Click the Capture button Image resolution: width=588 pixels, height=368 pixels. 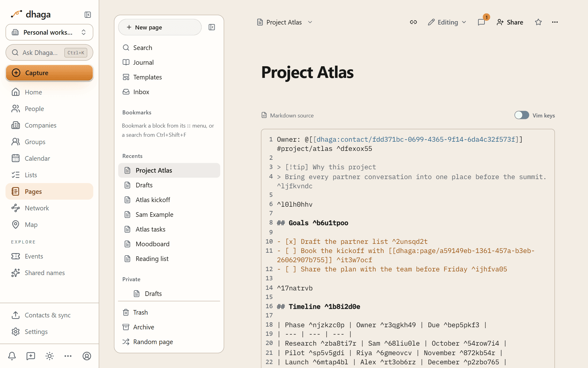tap(49, 73)
